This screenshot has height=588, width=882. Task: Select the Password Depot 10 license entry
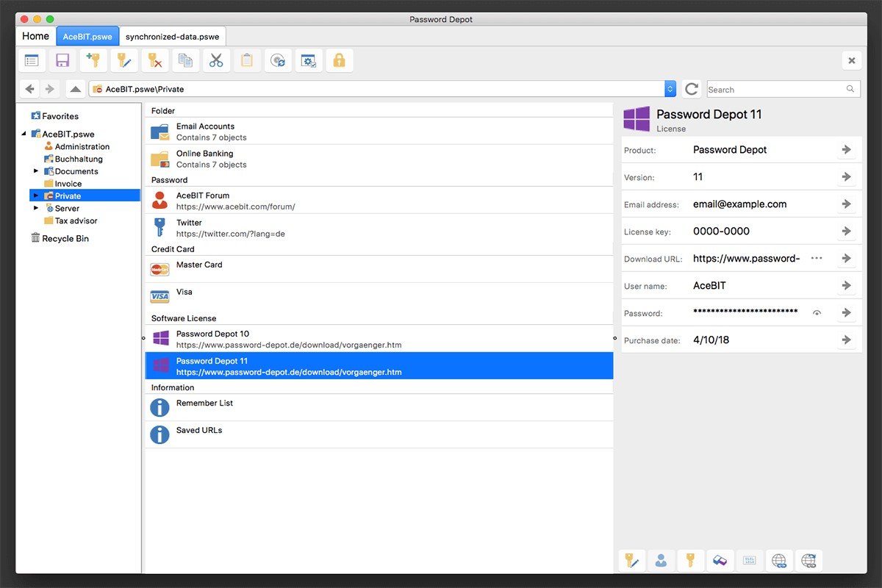(379, 338)
